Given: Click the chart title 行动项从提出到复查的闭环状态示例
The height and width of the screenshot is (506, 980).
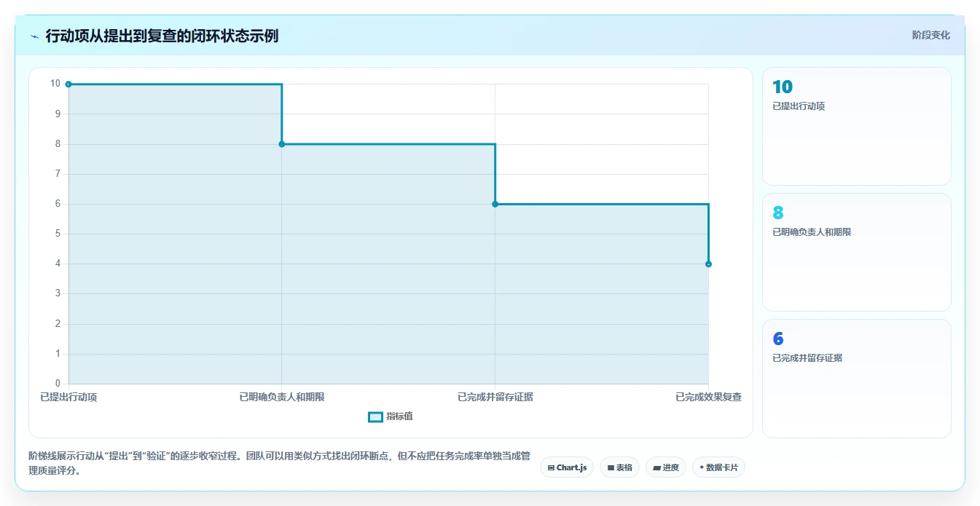Looking at the screenshot, I should (162, 36).
